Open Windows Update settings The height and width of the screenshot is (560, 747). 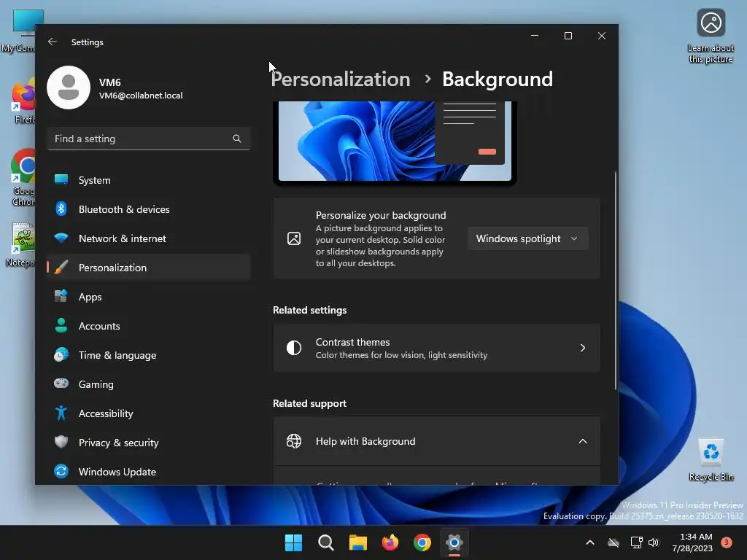(x=149, y=472)
